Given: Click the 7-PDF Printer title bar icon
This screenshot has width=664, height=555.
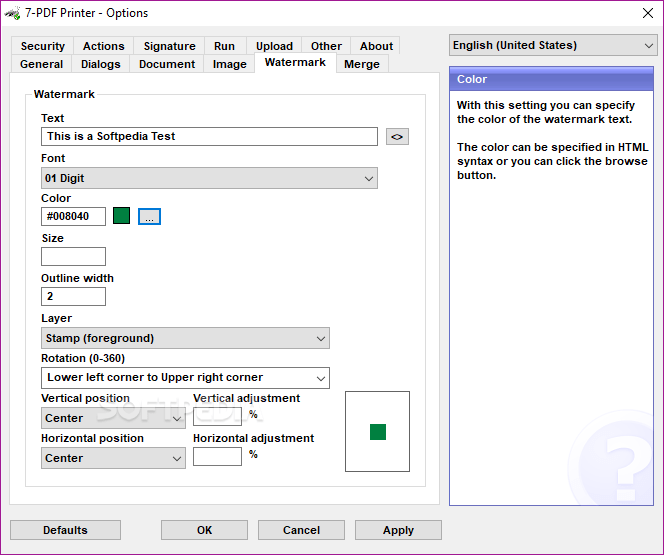Looking at the screenshot, I should pyautogui.click(x=12, y=13).
